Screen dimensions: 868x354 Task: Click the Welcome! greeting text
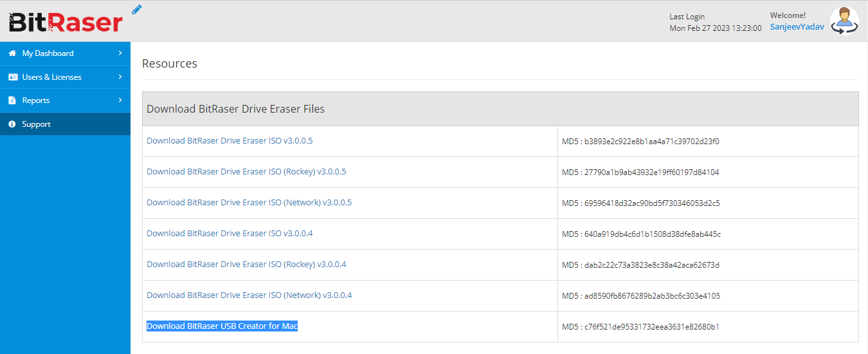pyautogui.click(x=788, y=15)
